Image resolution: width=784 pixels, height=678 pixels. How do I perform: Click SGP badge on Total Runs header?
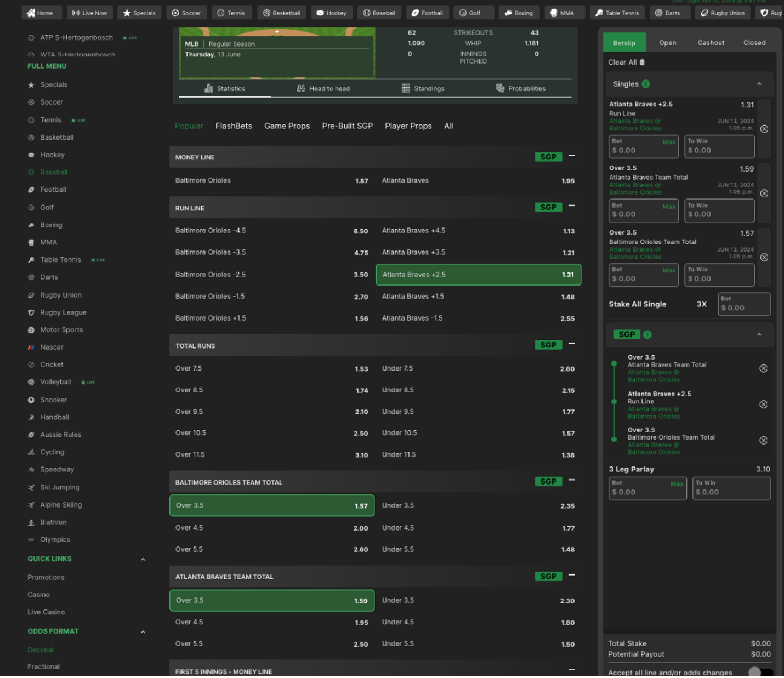pyautogui.click(x=548, y=345)
